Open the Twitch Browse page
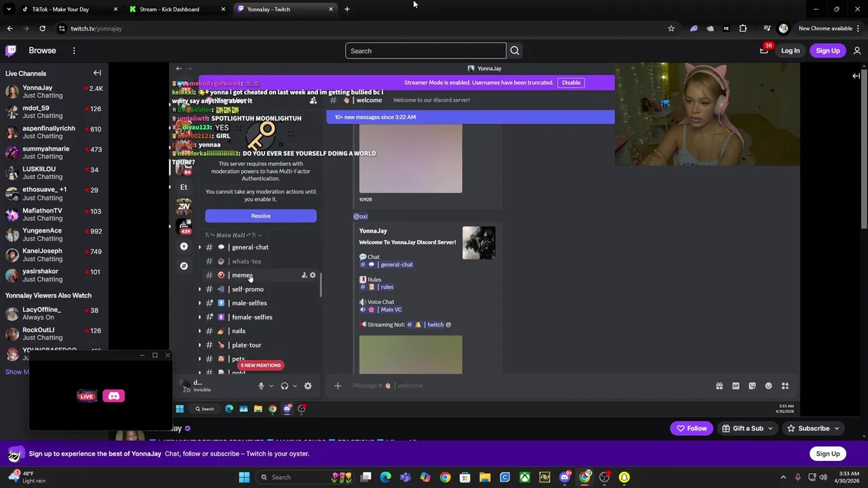 click(42, 50)
